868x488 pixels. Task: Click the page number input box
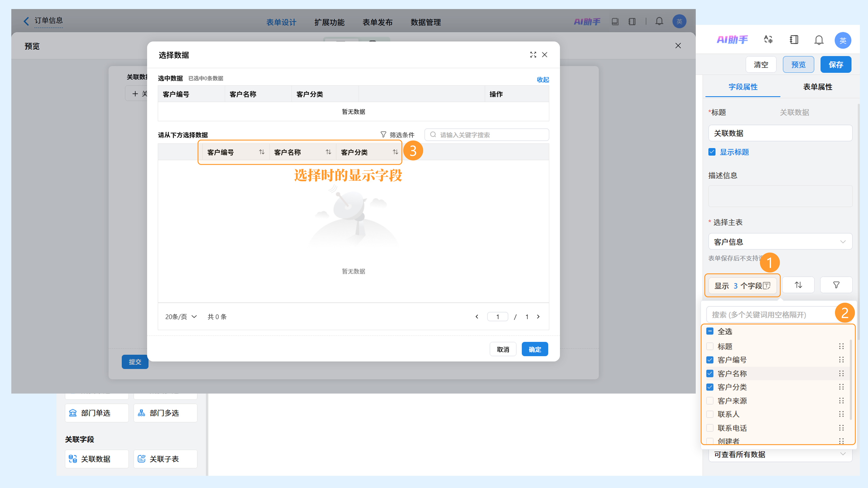(497, 317)
